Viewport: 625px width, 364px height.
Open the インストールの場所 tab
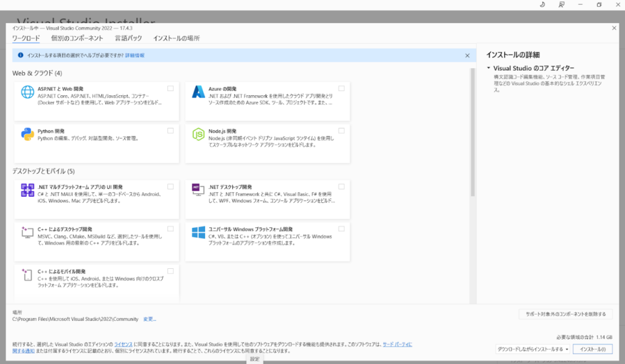tap(177, 38)
